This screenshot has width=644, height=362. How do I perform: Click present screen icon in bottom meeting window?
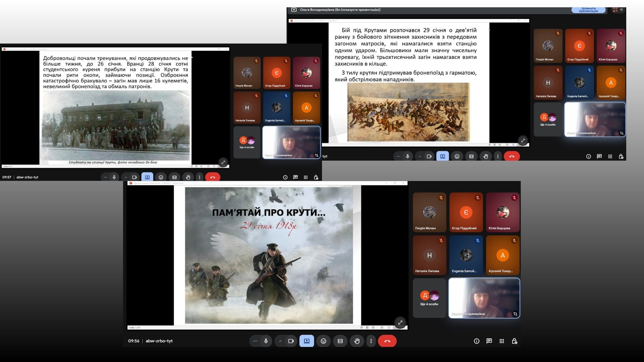[x=307, y=341]
